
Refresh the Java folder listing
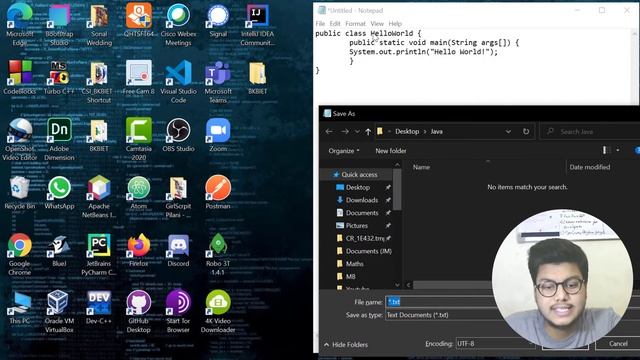click(x=526, y=131)
